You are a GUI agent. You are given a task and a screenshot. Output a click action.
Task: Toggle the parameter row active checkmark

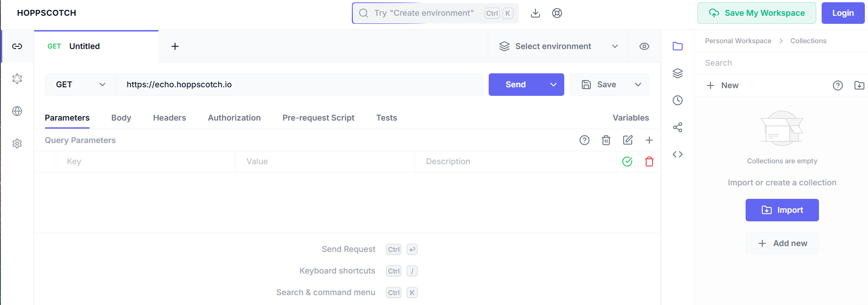pos(627,161)
